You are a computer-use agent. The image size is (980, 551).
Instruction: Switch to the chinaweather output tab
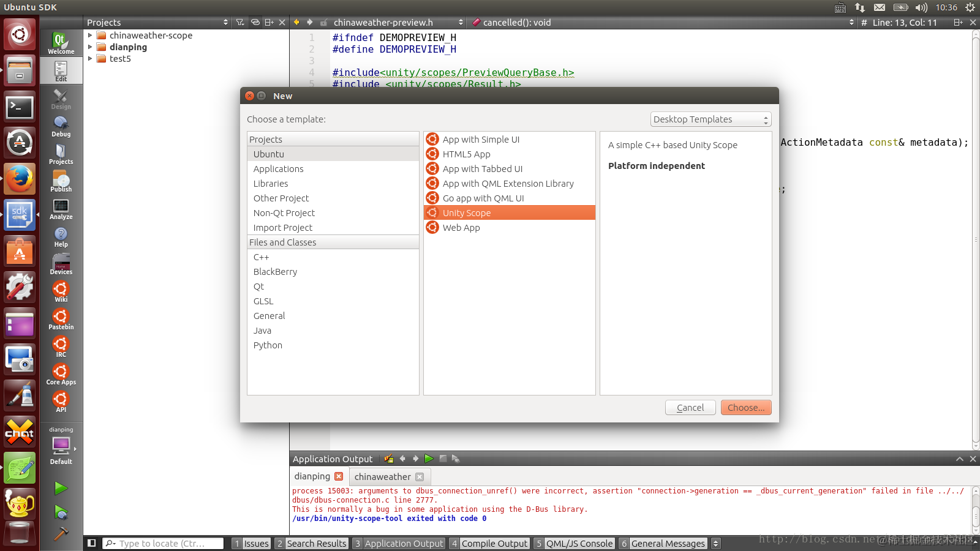[x=382, y=477]
